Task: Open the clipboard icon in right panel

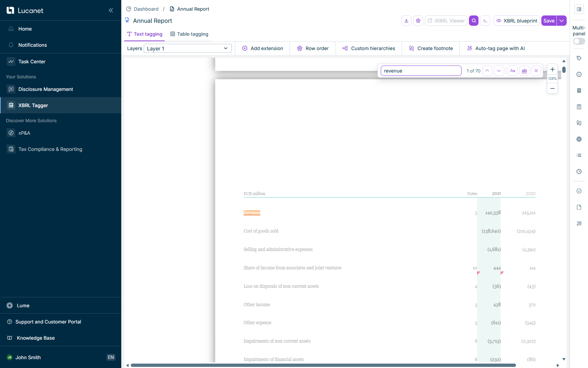Action: coord(579,107)
